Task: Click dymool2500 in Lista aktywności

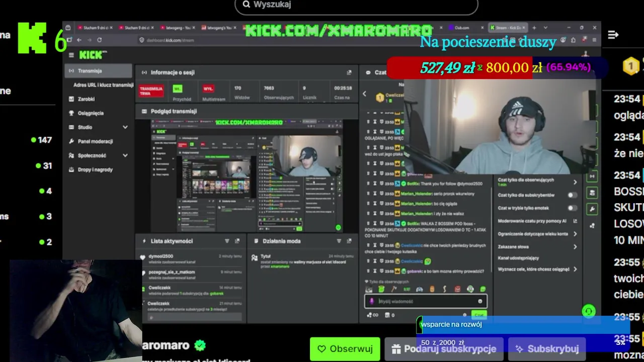Action: tap(160, 256)
